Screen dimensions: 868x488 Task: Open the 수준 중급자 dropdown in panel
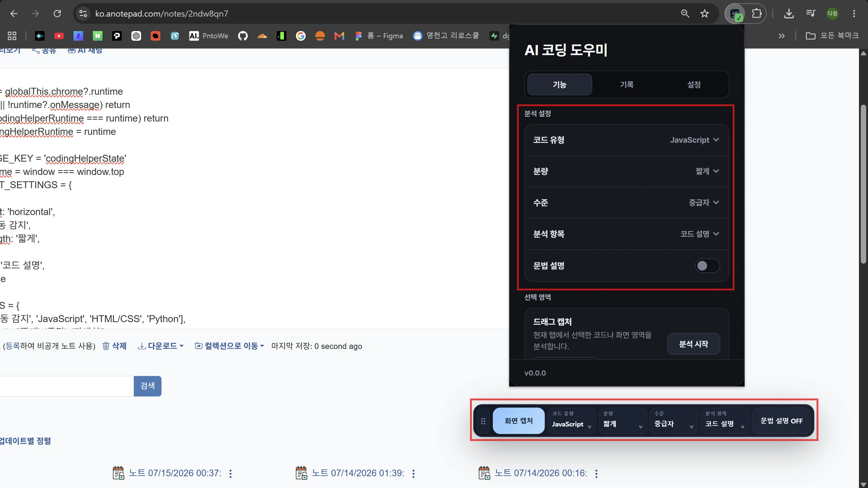pos(627,203)
